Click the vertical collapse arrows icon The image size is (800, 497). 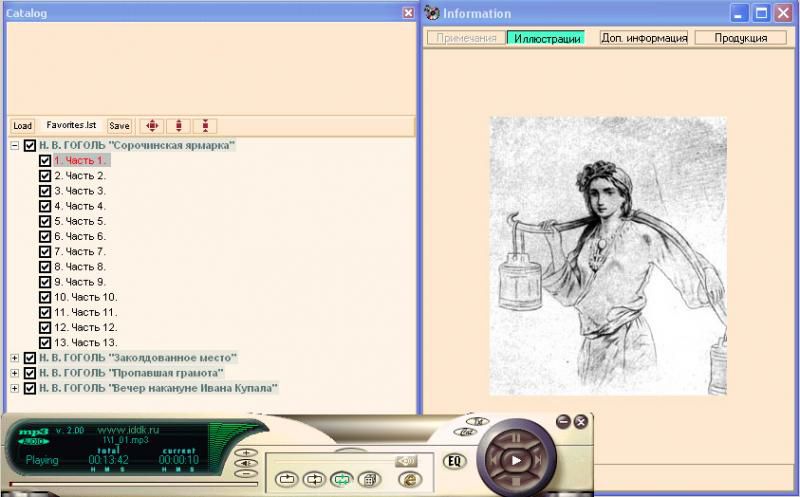coord(204,126)
